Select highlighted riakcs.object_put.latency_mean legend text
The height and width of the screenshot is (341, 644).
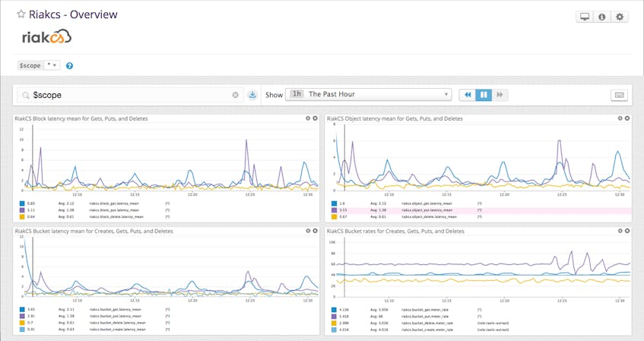[427, 210]
